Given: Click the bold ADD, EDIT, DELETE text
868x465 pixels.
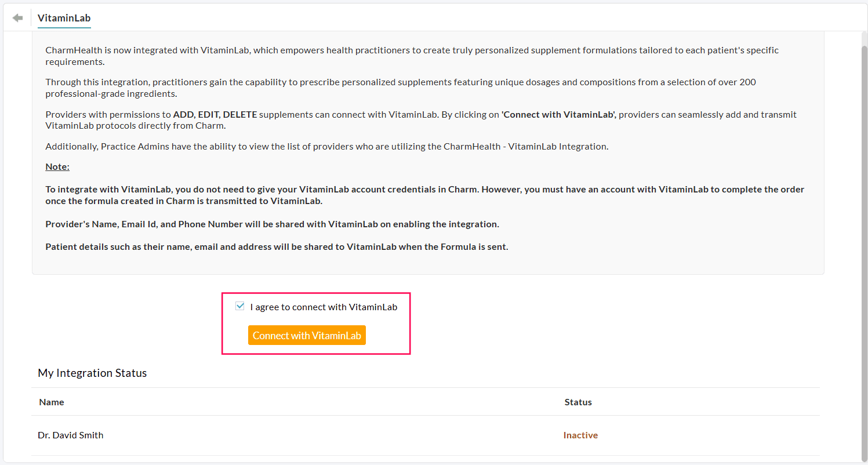Looking at the screenshot, I should (x=215, y=115).
